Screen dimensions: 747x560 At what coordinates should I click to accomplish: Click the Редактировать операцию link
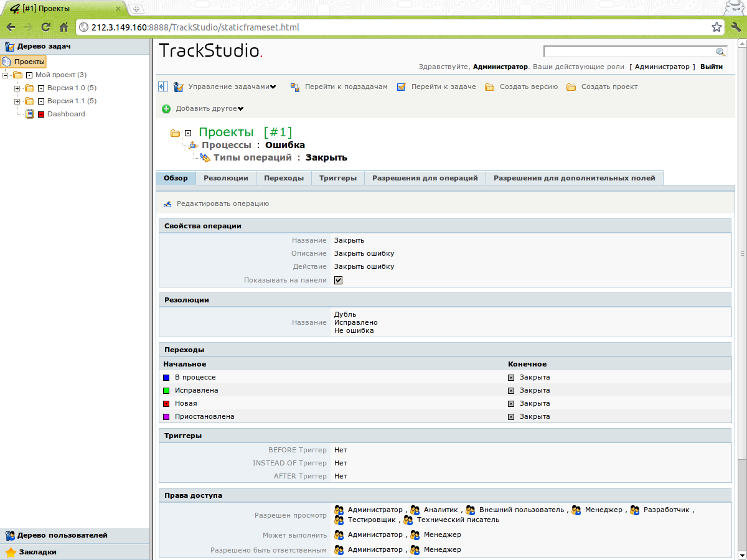pos(223,203)
